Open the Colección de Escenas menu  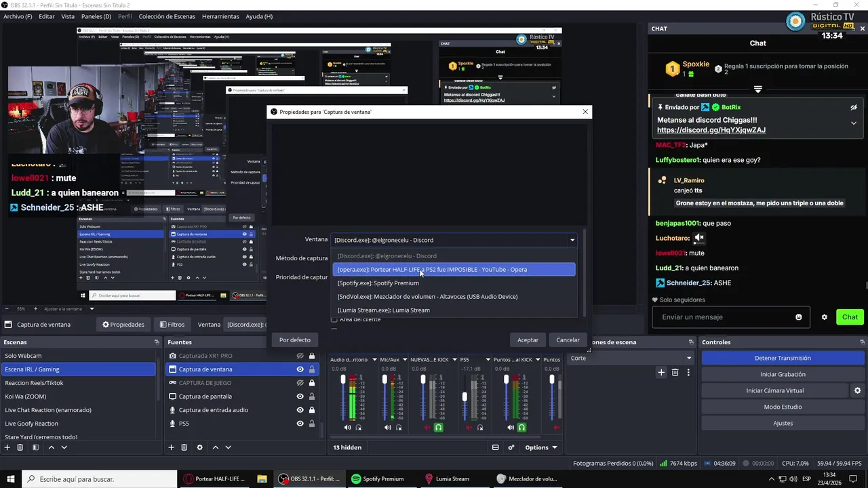tap(167, 16)
